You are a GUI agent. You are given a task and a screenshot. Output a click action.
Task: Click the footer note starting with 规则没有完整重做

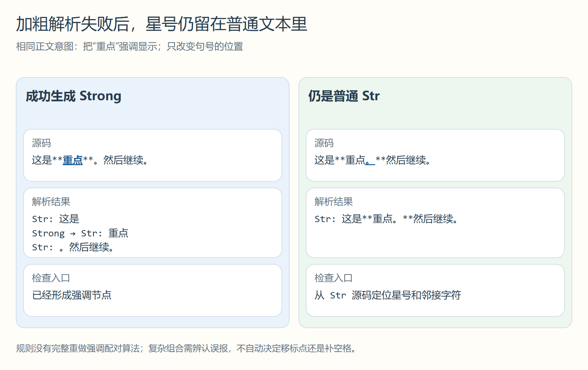click(x=186, y=348)
